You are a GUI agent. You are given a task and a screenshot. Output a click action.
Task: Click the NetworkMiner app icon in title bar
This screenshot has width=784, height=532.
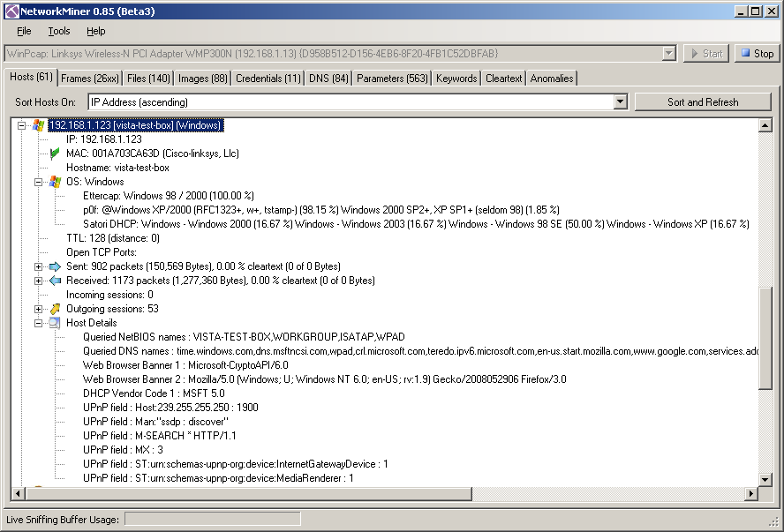tap(12, 11)
